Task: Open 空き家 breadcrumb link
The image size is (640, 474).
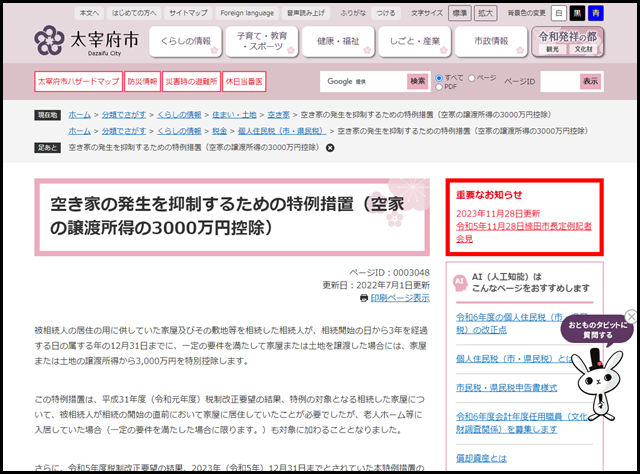Action: (278, 115)
